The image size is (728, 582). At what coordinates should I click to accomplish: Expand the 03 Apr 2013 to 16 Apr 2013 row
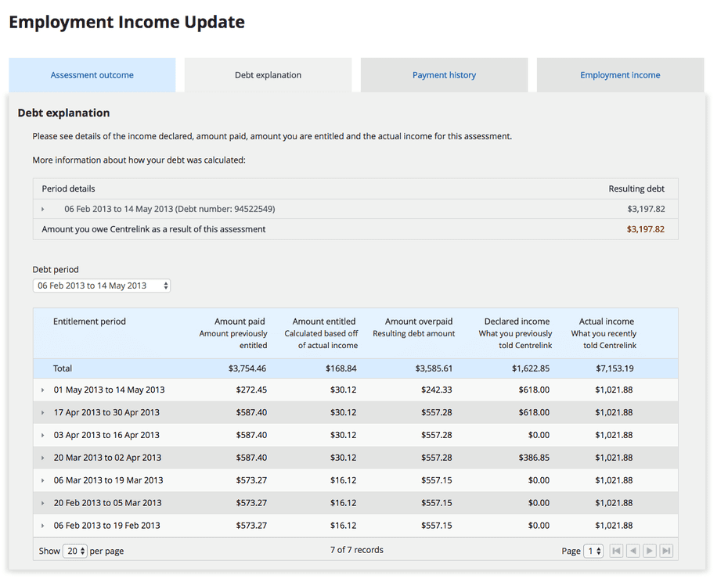pyautogui.click(x=43, y=436)
